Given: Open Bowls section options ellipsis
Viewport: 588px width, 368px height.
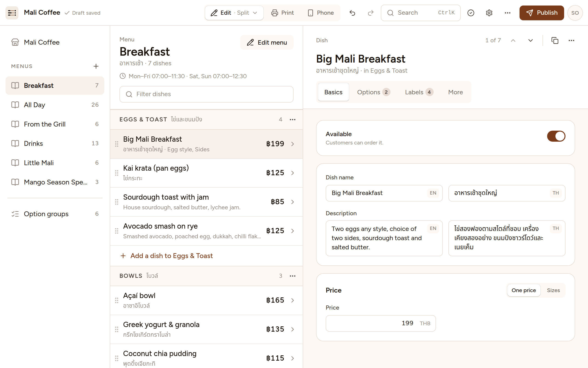Looking at the screenshot, I should 293,276.
